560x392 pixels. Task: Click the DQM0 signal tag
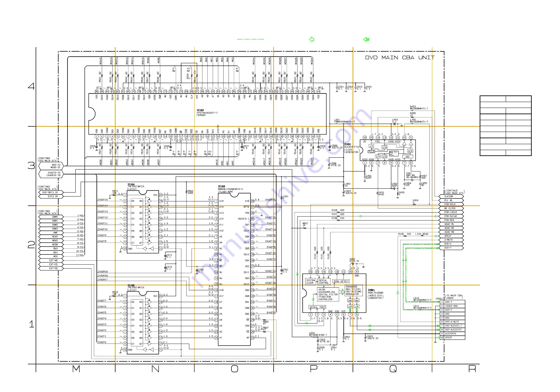tap(50, 217)
